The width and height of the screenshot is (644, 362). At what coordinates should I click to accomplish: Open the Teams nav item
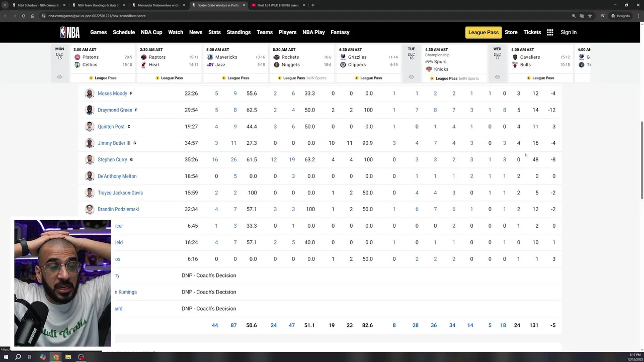coord(265,32)
